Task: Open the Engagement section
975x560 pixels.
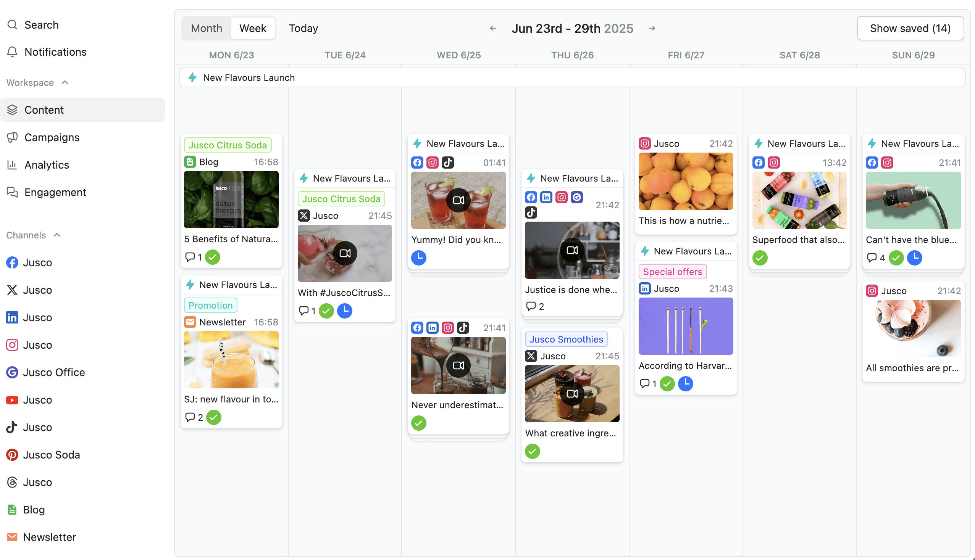Action: (55, 192)
